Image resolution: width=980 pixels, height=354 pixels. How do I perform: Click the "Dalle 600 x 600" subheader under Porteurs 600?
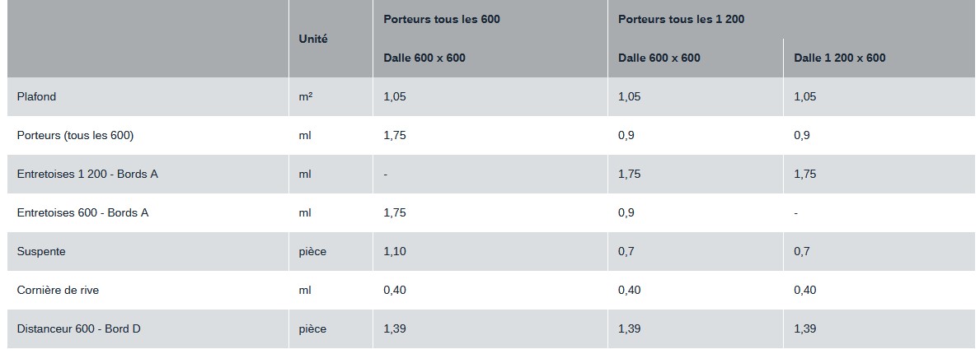pos(424,58)
